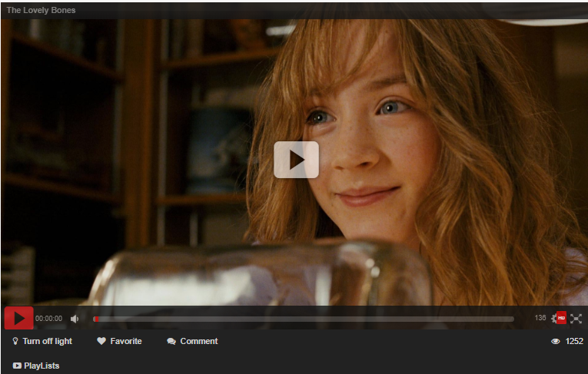Click the eye views icon
Image resolution: width=588 pixels, height=374 pixels.
[556, 341]
